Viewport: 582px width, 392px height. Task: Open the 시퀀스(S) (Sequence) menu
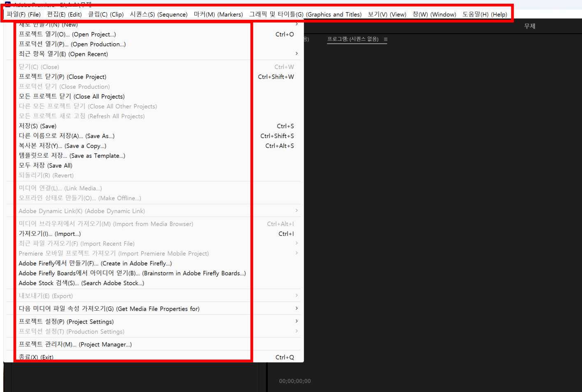(159, 14)
